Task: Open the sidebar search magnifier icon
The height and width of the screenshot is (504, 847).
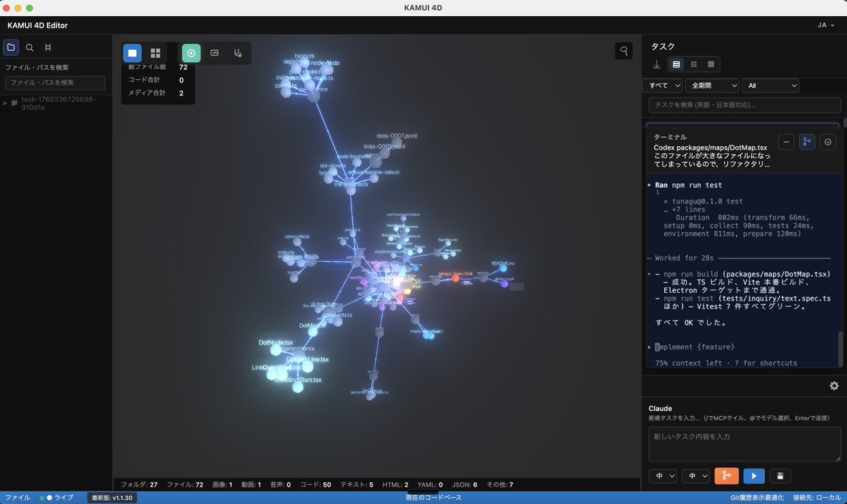Action: click(29, 47)
